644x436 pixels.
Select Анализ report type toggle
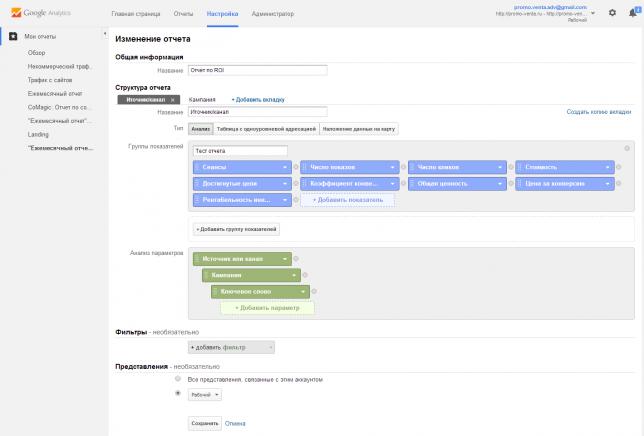click(x=201, y=129)
